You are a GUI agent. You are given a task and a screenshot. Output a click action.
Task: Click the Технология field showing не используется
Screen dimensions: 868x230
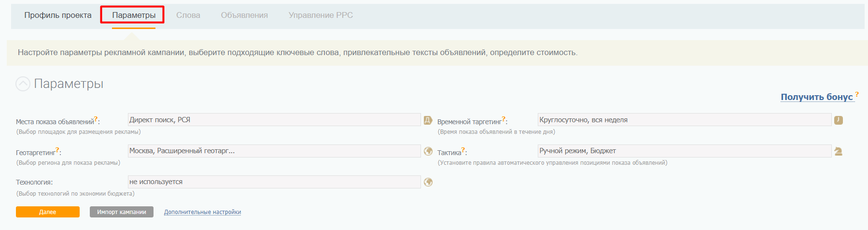click(x=274, y=182)
